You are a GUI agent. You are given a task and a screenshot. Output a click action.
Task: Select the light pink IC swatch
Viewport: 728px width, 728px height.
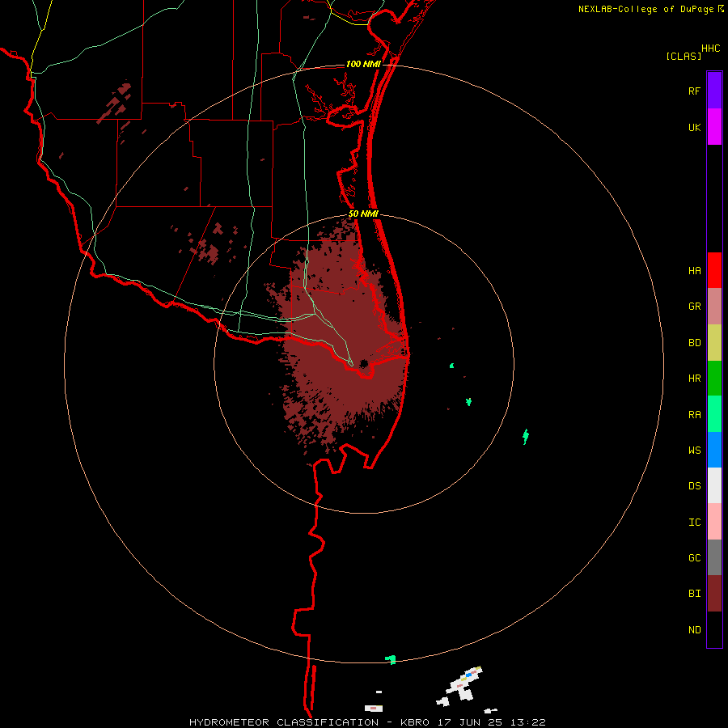(714, 522)
